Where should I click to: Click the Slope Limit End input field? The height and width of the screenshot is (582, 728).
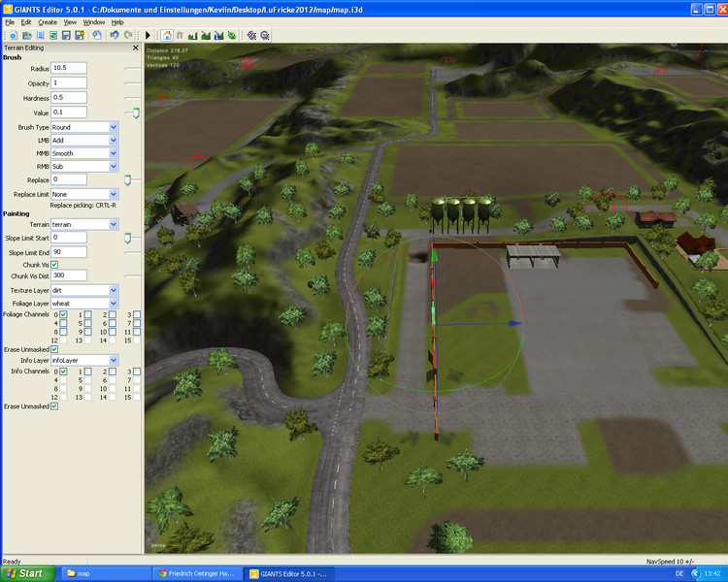tap(69, 252)
